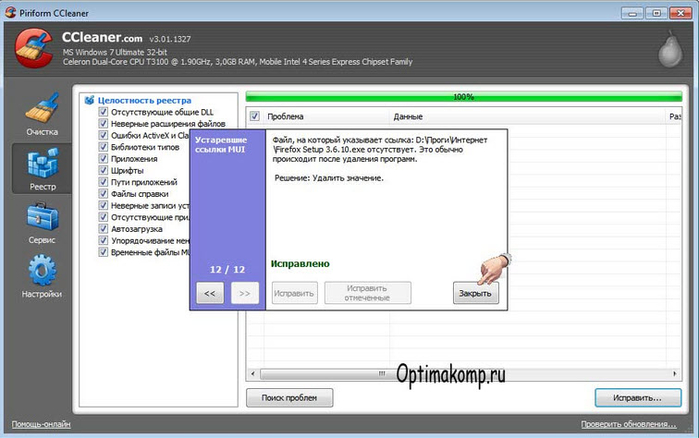699x438 pixels.
Task: Uncheck Отсутствующие общие DLL
Action: [103, 112]
